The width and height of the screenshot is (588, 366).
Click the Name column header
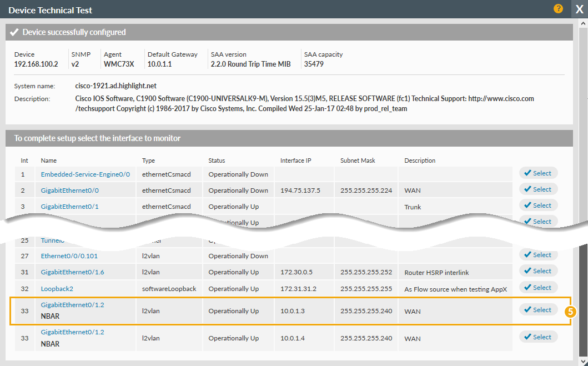click(49, 161)
